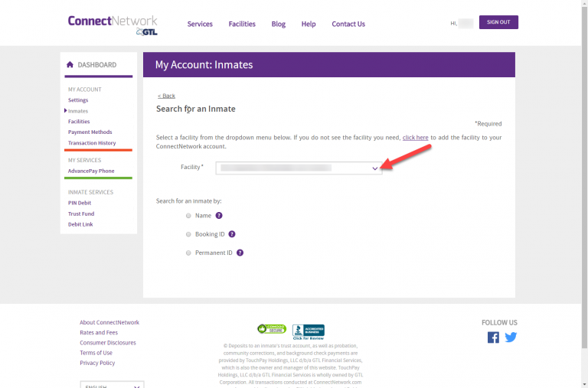This screenshot has width=588, height=388.
Task: Open the Facilities top menu
Action: (x=242, y=24)
